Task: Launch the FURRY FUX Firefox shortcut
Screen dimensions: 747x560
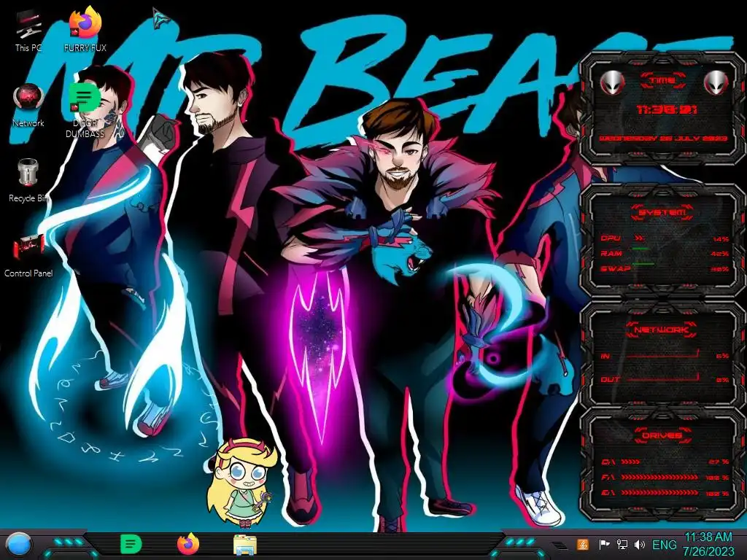Action: [x=85, y=30]
